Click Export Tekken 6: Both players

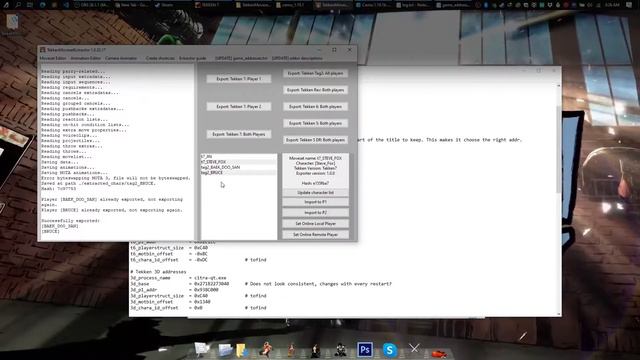tap(316, 107)
